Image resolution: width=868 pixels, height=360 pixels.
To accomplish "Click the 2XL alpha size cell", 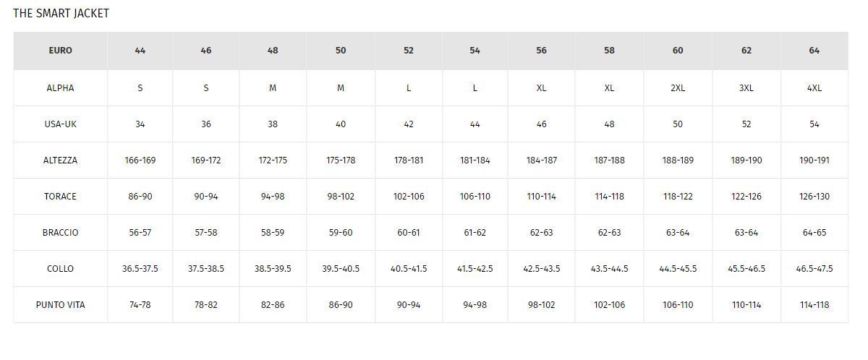I will 677,88.
